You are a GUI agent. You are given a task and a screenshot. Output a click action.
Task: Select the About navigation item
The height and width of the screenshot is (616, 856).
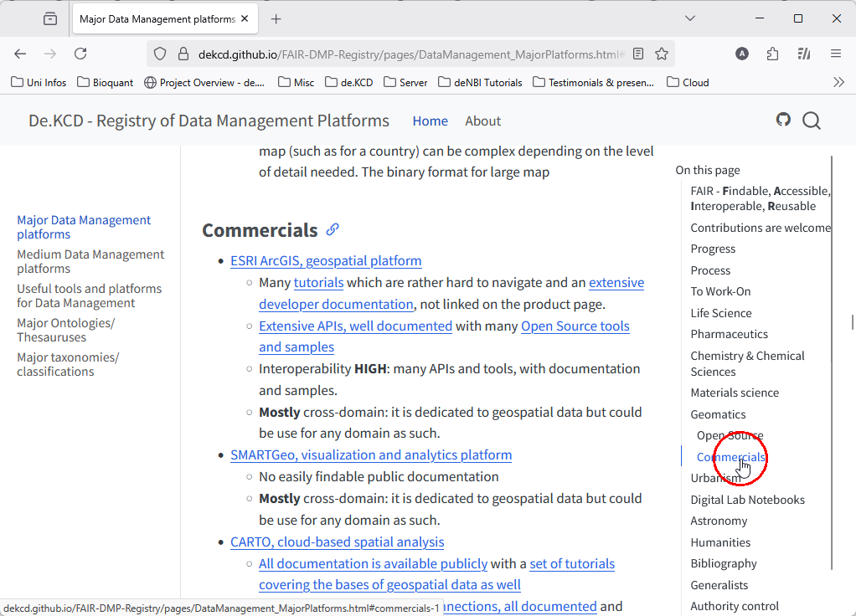483,121
